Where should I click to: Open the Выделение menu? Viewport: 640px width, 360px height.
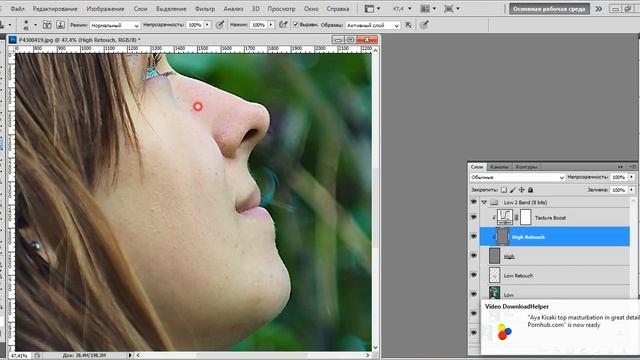pos(171,9)
